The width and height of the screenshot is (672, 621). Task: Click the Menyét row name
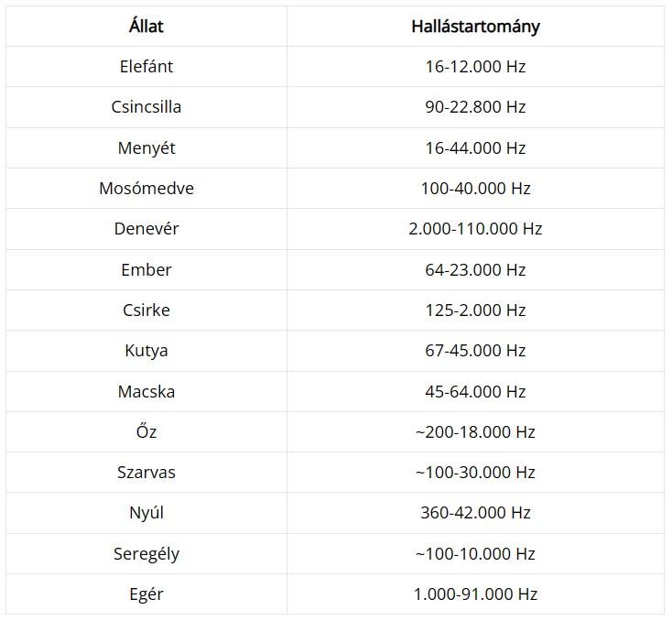(146, 148)
